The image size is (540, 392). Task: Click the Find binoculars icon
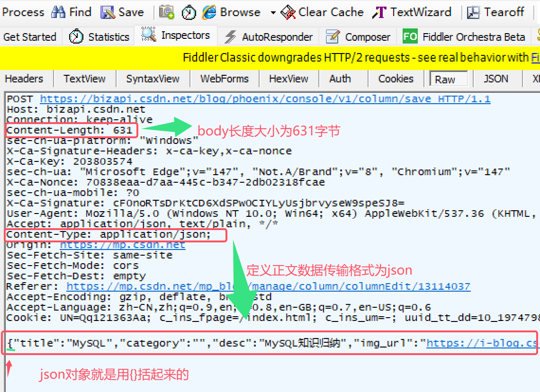[x=58, y=12]
